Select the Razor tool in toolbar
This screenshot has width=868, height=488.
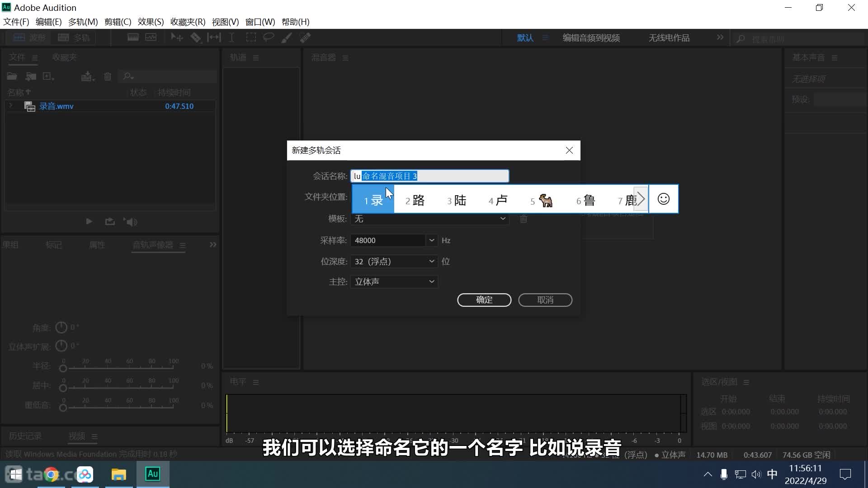click(195, 38)
